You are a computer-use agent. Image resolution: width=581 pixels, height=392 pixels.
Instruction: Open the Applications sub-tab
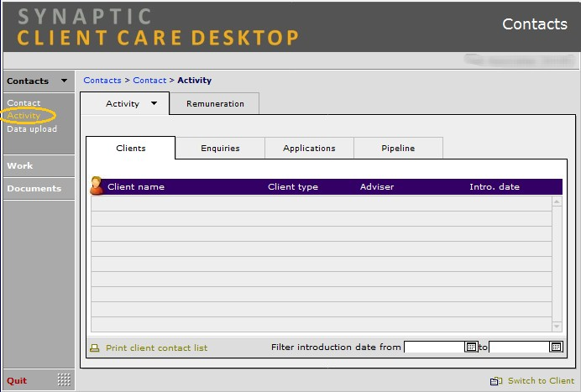[309, 148]
